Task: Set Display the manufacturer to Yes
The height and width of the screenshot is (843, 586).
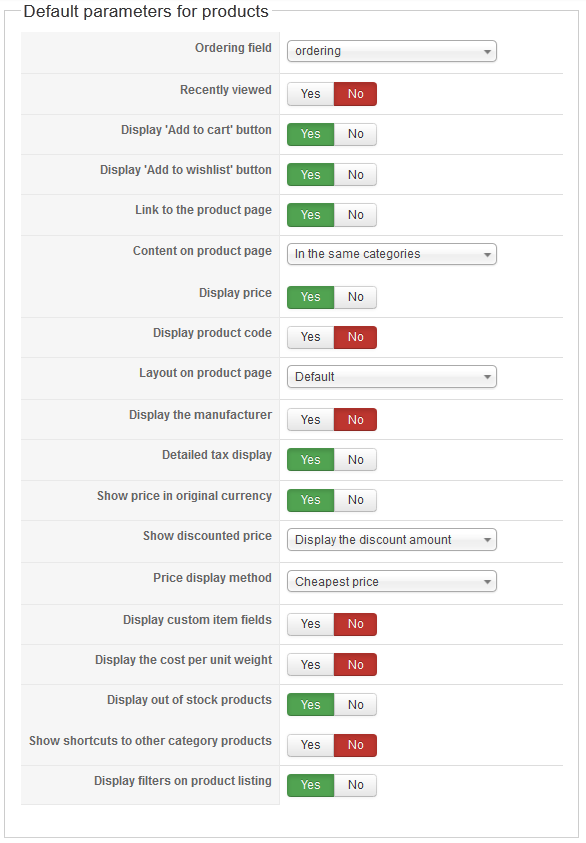Action: 310,420
